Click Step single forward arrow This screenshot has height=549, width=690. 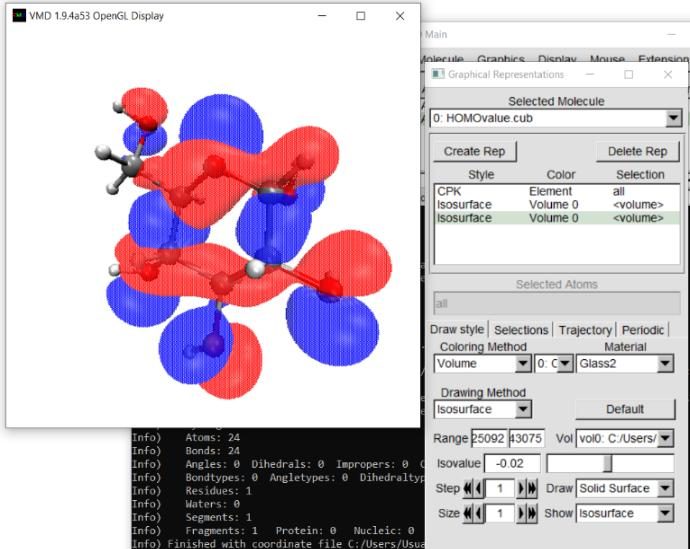point(521,488)
